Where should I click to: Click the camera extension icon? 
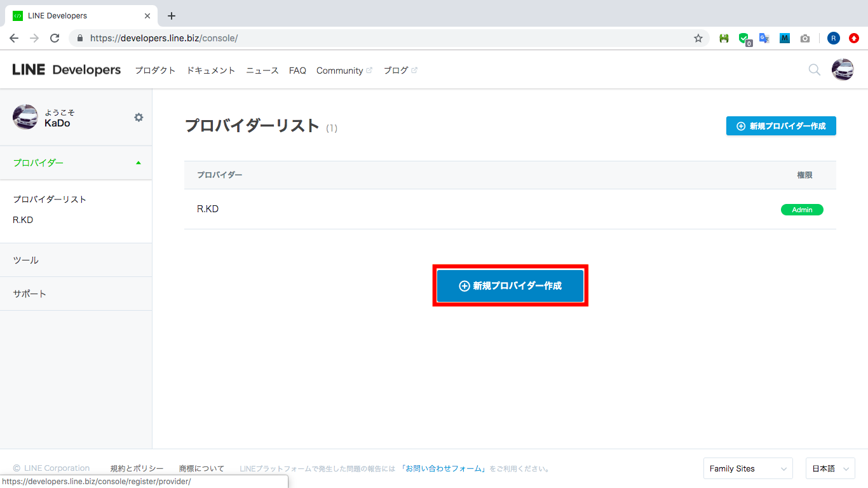[805, 38]
